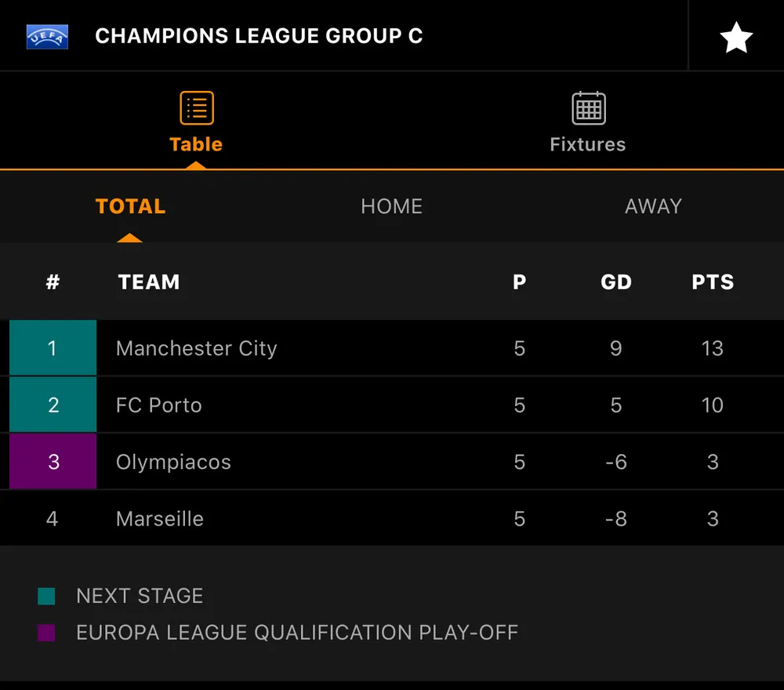Toggle the favorite star for Group C
The width and height of the screenshot is (784, 690).
click(x=736, y=37)
